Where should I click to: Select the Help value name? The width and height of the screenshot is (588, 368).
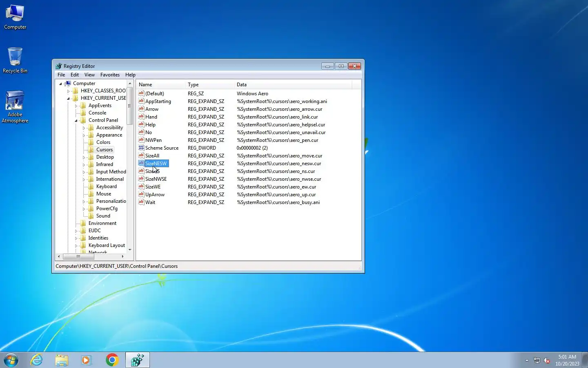click(x=150, y=125)
